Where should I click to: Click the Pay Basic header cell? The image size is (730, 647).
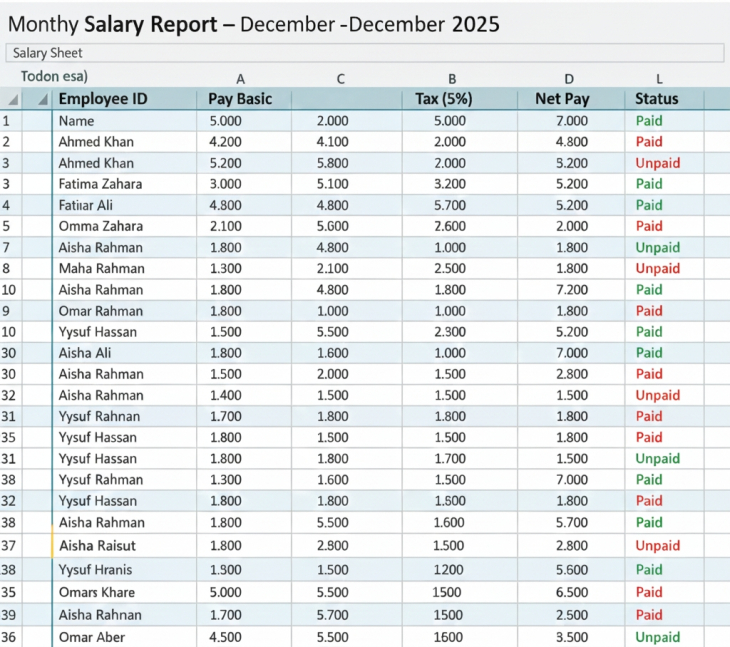[240, 99]
